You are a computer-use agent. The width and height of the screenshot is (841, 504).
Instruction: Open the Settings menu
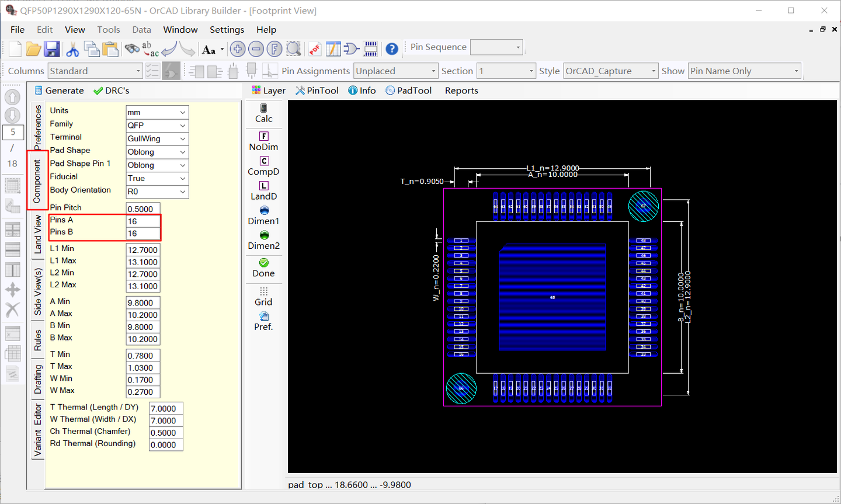pos(227,29)
